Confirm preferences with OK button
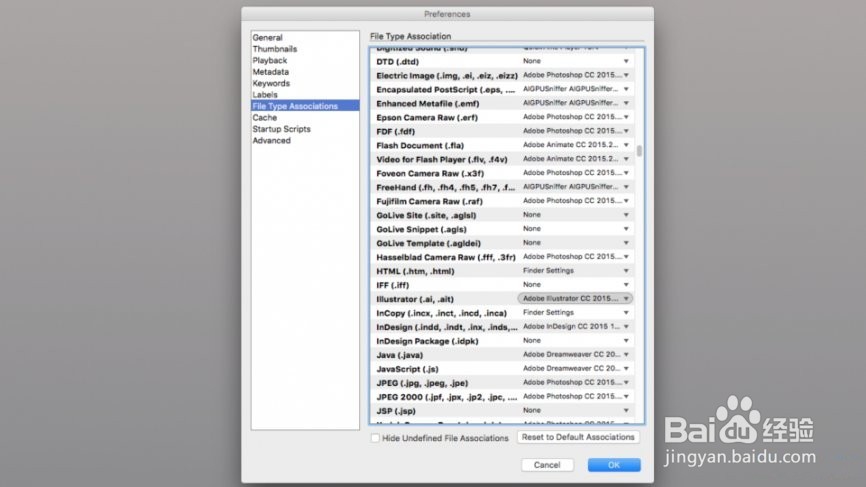Screen dimensions: 866x487 coord(614,465)
